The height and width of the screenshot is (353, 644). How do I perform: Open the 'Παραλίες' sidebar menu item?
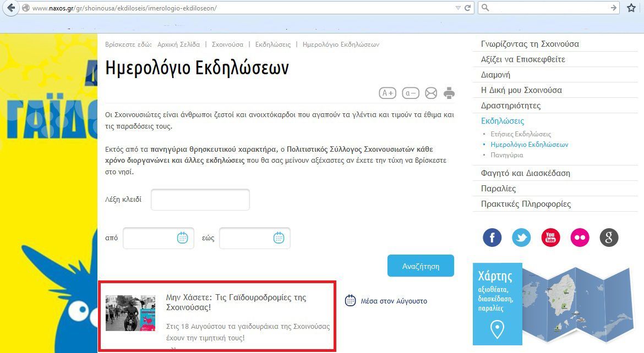pyautogui.click(x=498, y=189)
